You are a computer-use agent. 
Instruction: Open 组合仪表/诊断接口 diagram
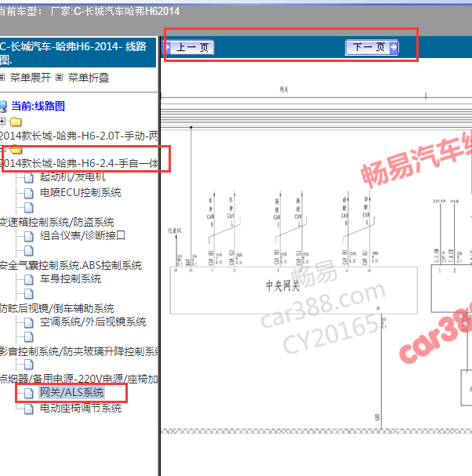pos(82,235)
